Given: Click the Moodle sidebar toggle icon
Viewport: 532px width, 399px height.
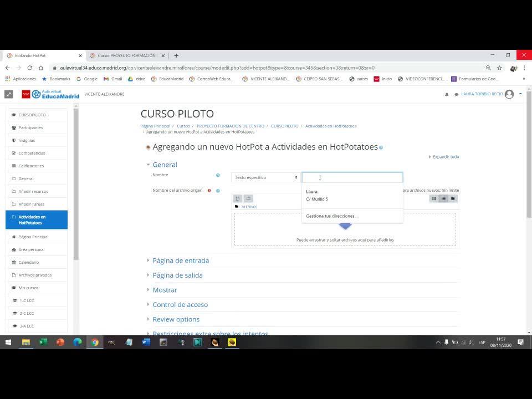Looking at the screenshot, I should coord(9,94).
